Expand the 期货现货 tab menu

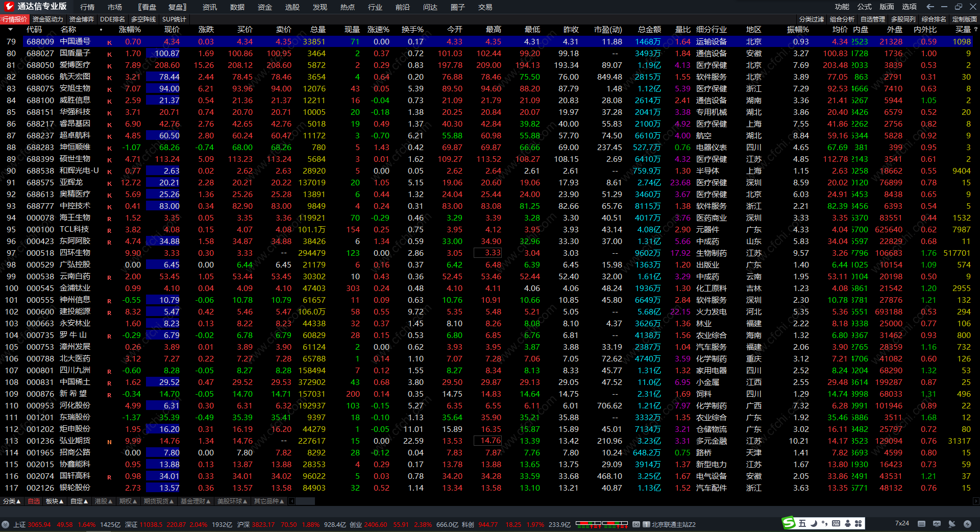pyautogui.click(x=159, y=501)
